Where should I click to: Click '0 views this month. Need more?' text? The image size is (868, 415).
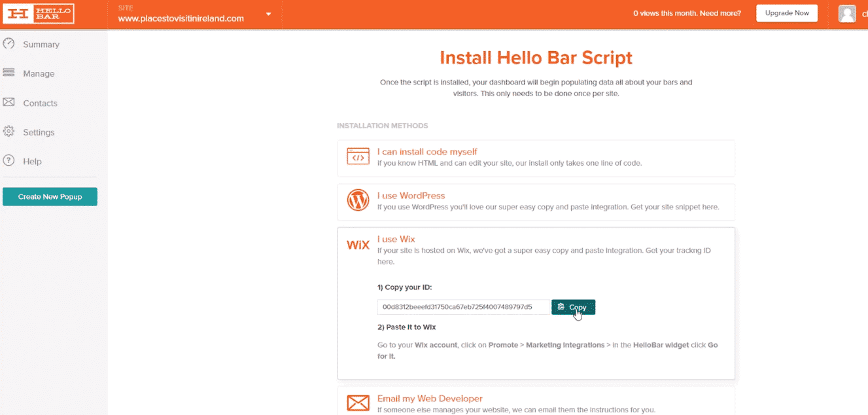click(x=687, y=13)
